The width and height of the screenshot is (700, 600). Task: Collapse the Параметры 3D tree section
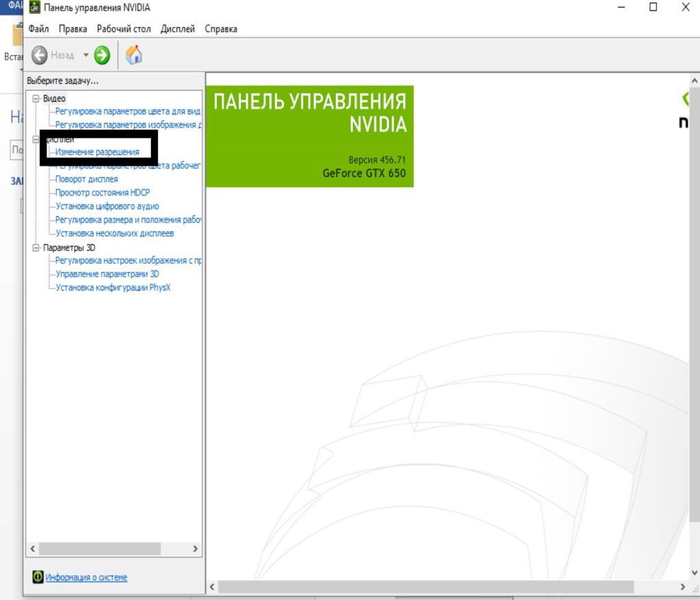click(x=37, y=248)
